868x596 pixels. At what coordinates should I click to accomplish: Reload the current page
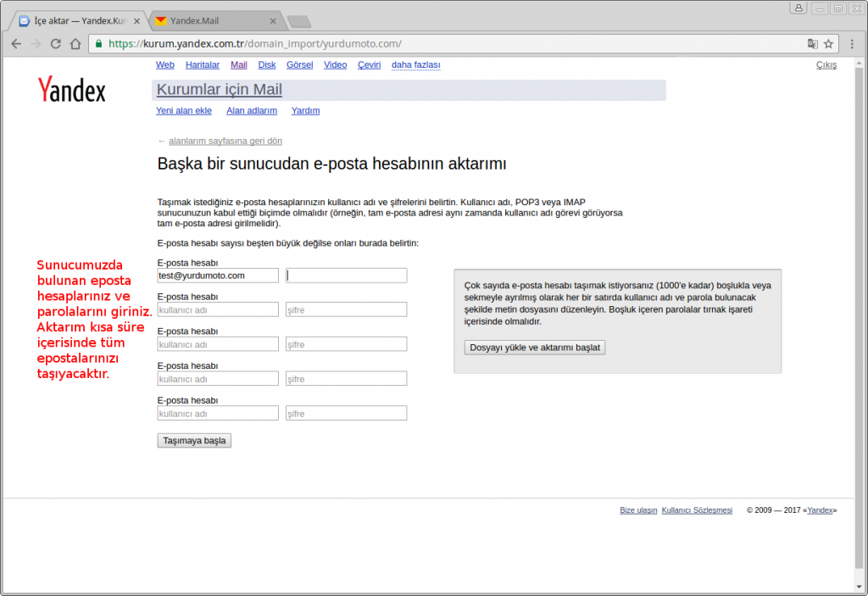55,44
